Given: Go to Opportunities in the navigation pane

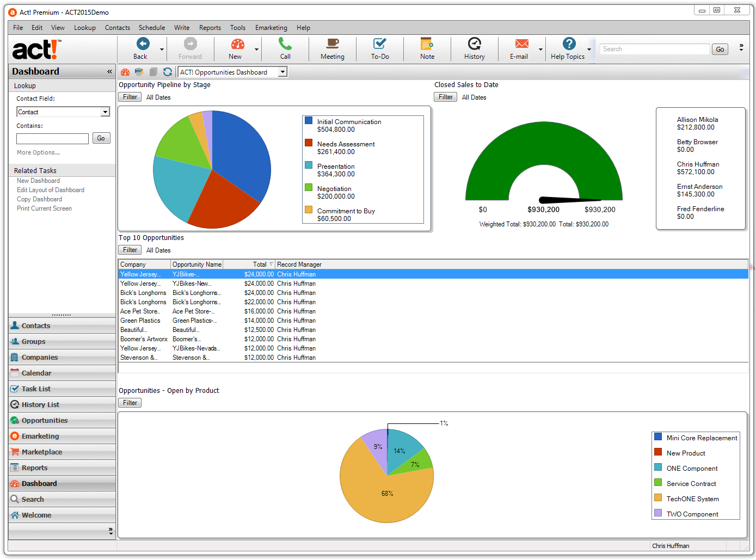Looking at the screenshot, I should click(x=62, y=420).
